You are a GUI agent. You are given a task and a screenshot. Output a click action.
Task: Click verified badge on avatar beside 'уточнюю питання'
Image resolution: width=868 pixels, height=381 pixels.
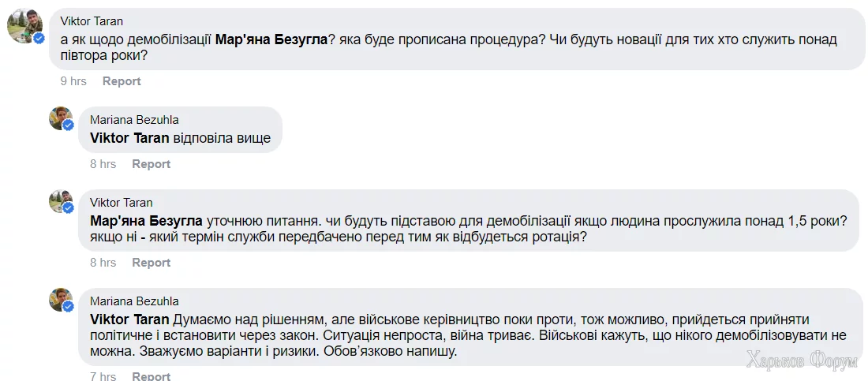point(69,208)
